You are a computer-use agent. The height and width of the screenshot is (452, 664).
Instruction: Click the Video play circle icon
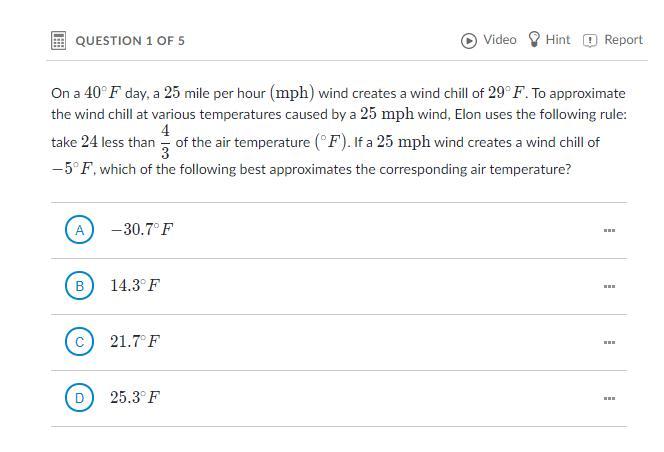(x=469, y=41)
